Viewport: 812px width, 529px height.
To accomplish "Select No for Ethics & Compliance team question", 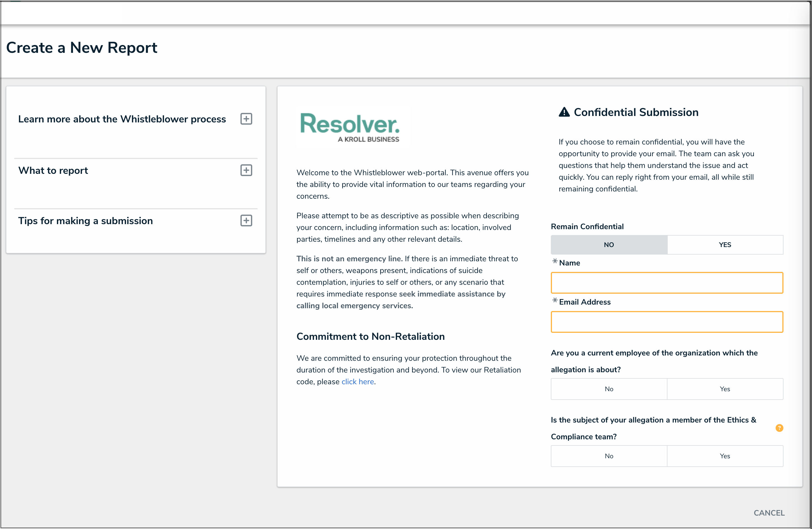I will tap(609, 456).
